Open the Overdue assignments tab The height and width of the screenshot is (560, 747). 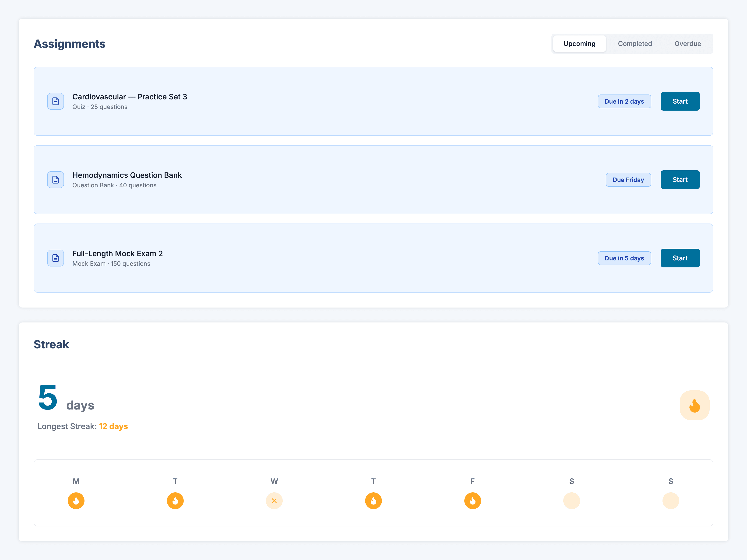(x=687, y=44)
